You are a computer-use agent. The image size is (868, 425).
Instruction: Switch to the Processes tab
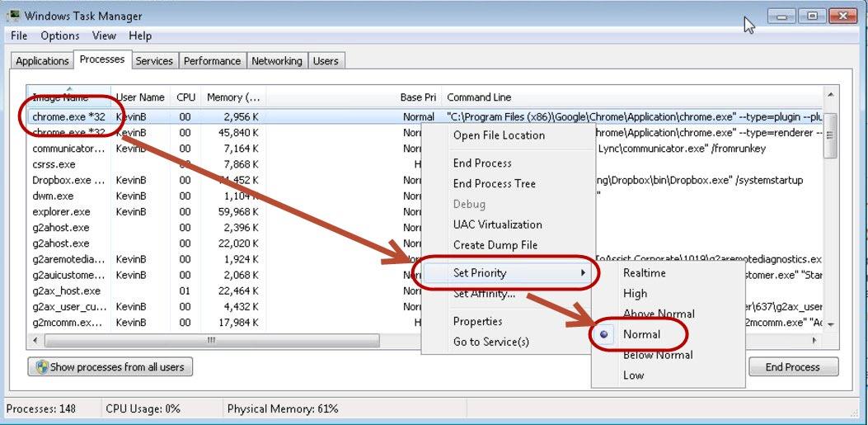pos(102,59)
